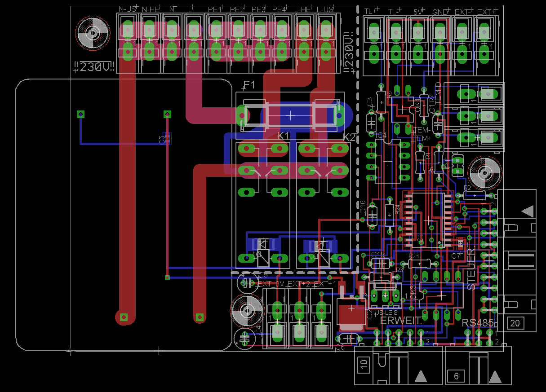
Task: Click the 5V terminal label
Action: pos(418,11)
